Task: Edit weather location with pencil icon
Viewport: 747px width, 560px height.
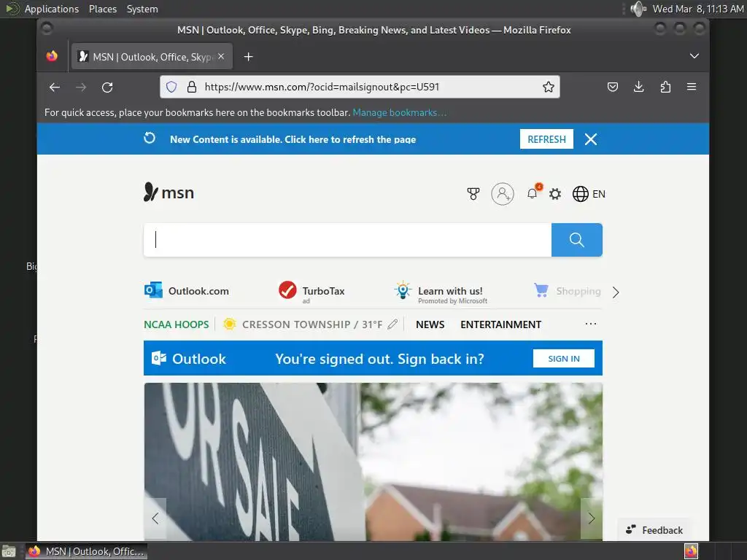Action: point(392,324)
